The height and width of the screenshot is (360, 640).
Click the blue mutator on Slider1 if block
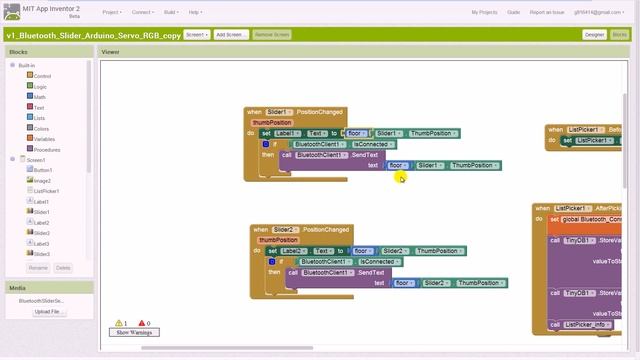coord(266,144)
